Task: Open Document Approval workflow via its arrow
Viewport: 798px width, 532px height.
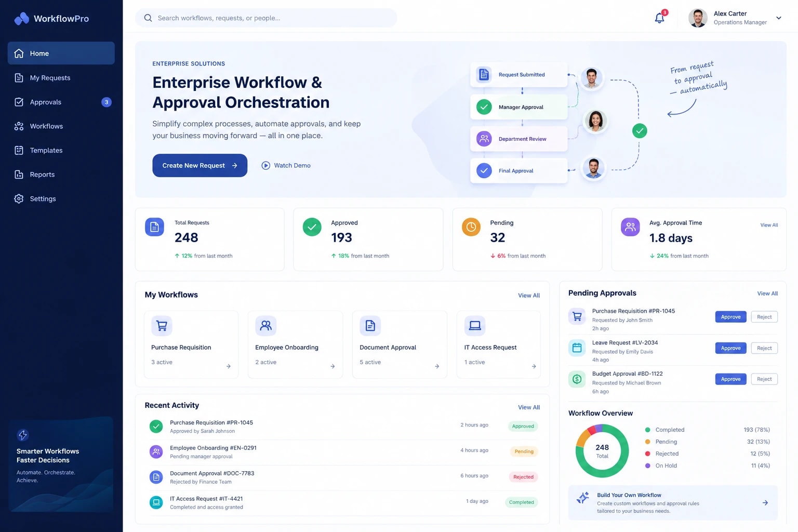Action: (x=437, y=366)
